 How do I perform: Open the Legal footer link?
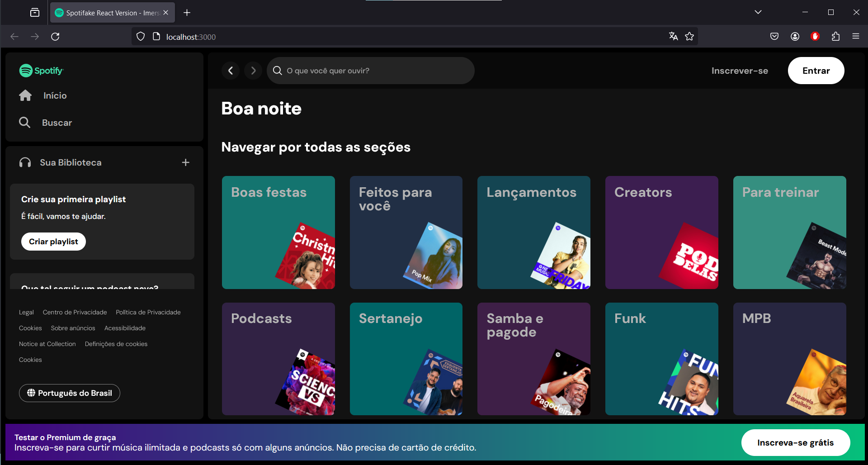(26, 312)
